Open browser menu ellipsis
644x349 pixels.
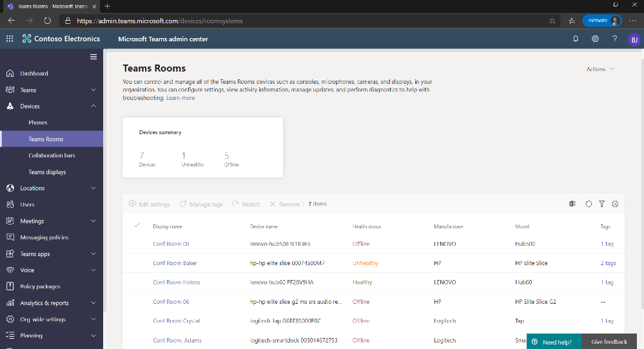coord(632,21)
